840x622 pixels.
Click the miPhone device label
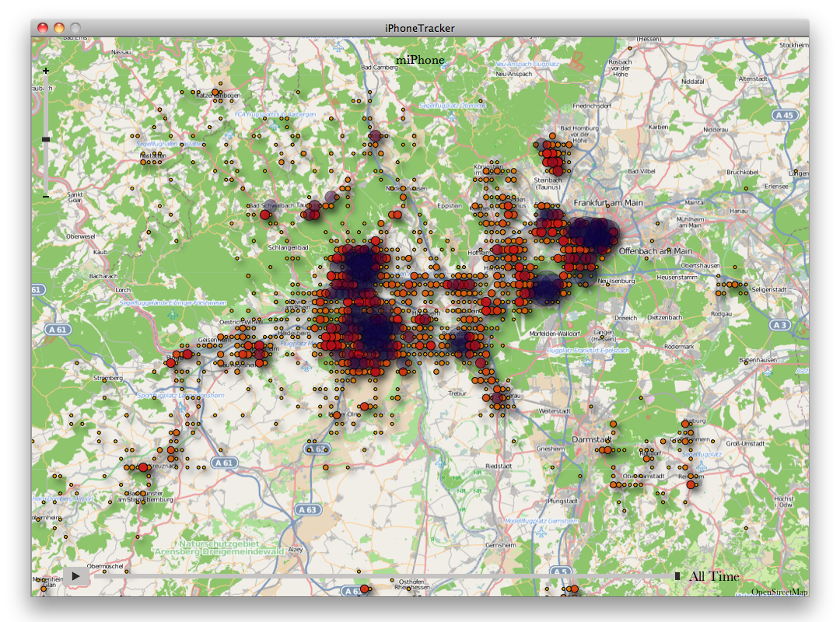click(420, 60)
